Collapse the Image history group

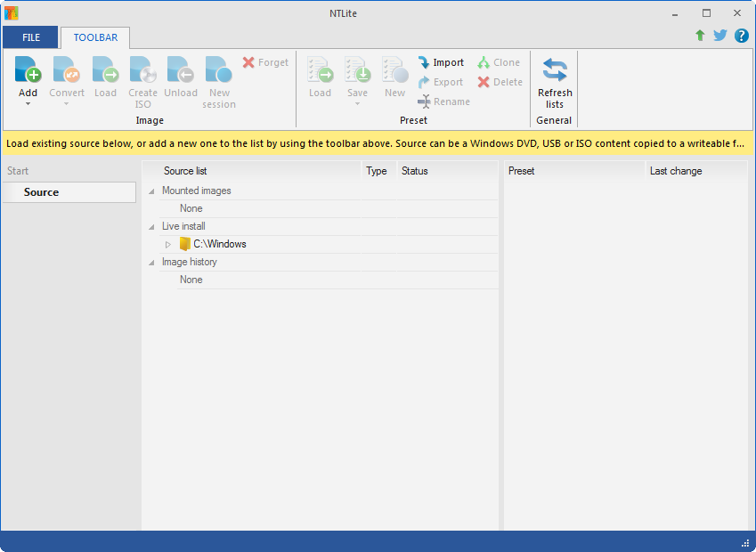[x=151, y=263]
